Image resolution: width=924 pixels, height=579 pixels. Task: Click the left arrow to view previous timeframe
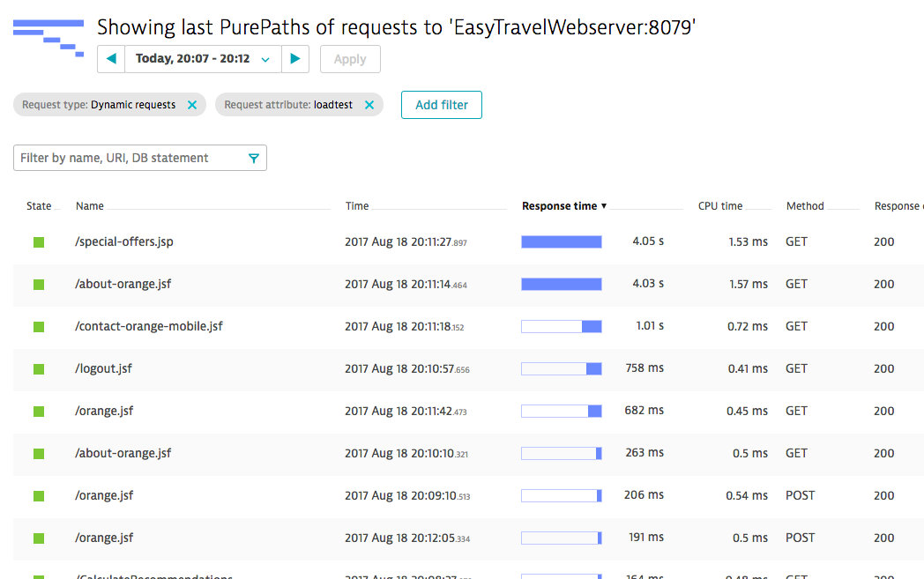click(110, 59)
